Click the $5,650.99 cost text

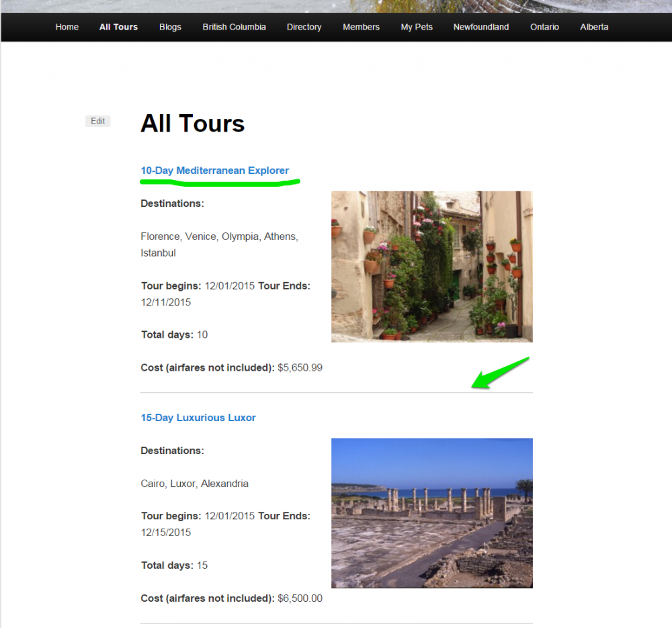point(300,367)
